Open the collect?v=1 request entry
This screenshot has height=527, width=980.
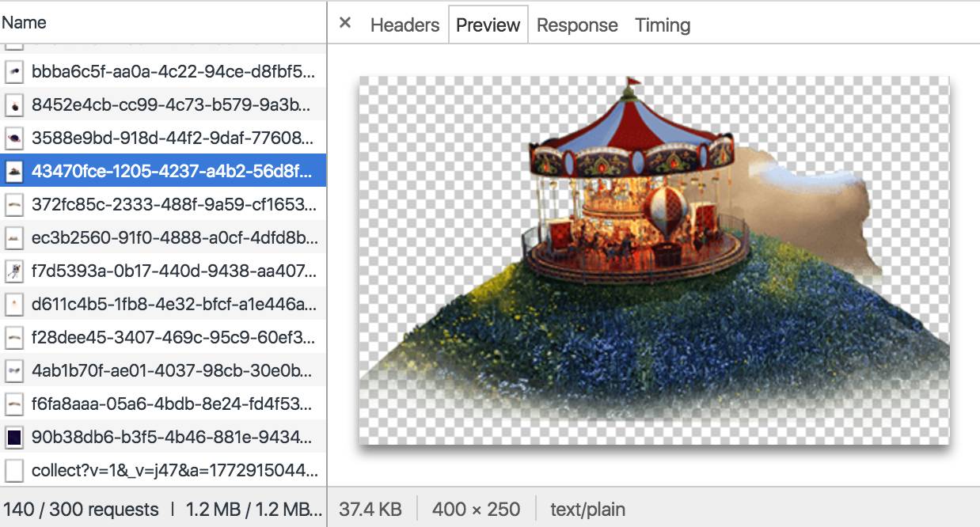pyautogui.click(x=173, y=470)
